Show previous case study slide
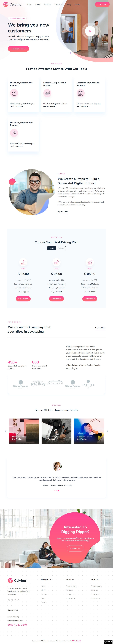Image resolution: width=113 pixels, height=644 pixels. point(6,431)
